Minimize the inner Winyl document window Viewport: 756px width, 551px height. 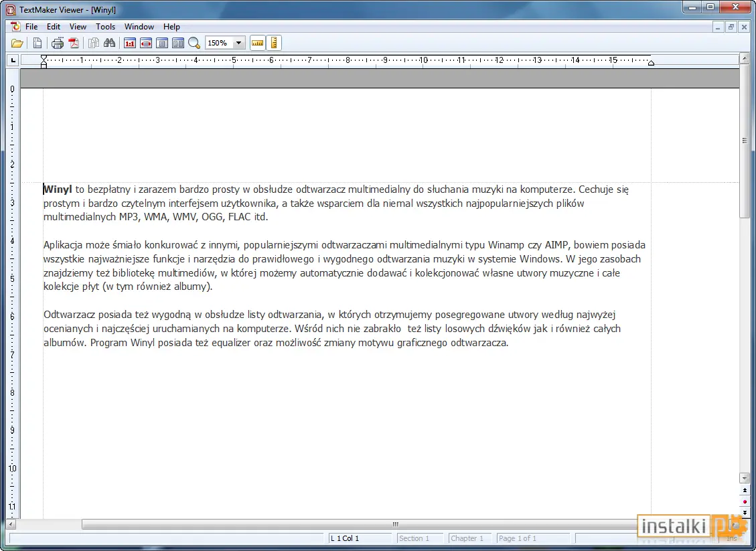point(718,27)
